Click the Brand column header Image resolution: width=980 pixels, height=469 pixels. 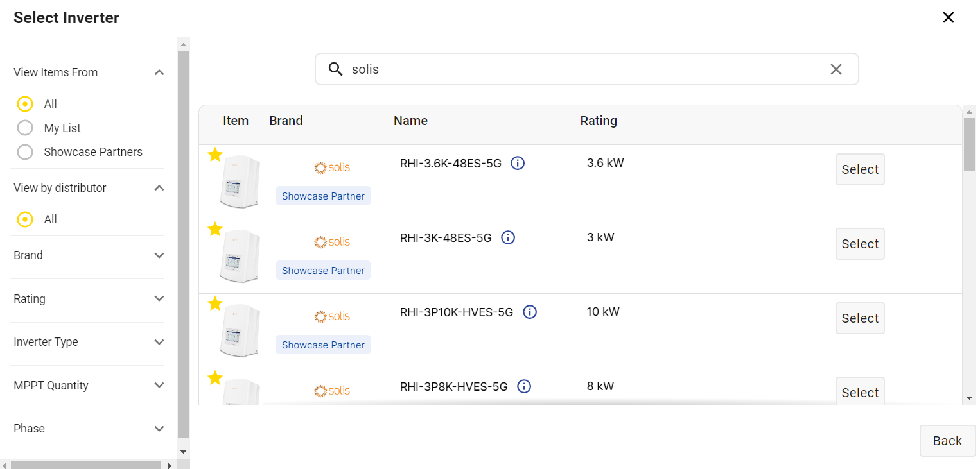(x=286, y=121)
